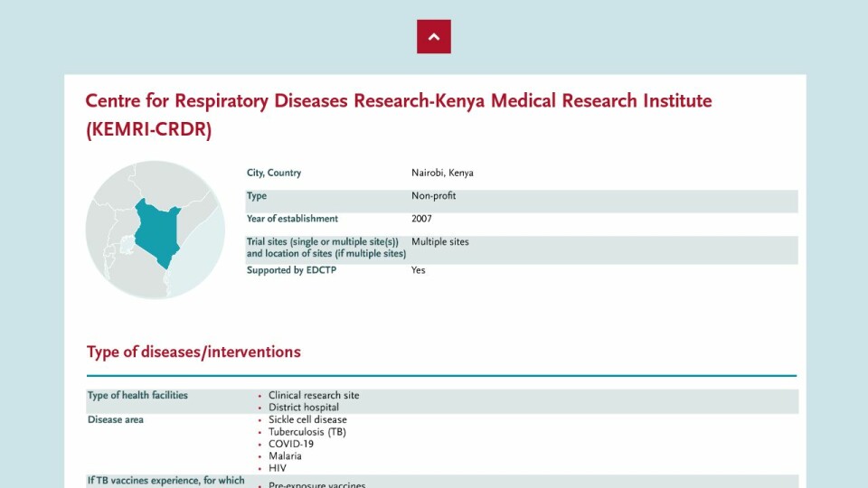The width and height of the screenshot is (868, 488).
Task: Click the 'Malaria' list item
Action: tap(285, 456)
